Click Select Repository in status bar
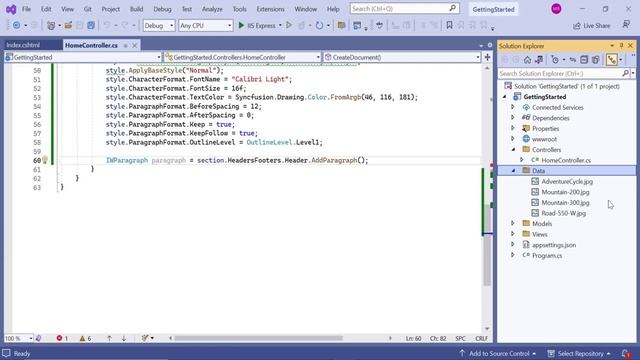 (580, 353)
